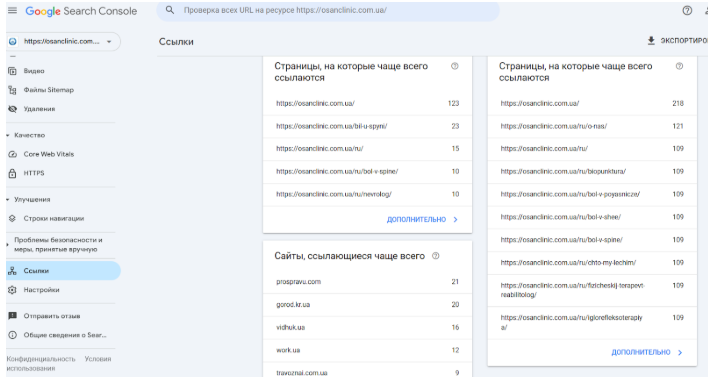Select work.ua linking site row
Image resolution: width=713 pixels, height=383 pixels.
367,350
